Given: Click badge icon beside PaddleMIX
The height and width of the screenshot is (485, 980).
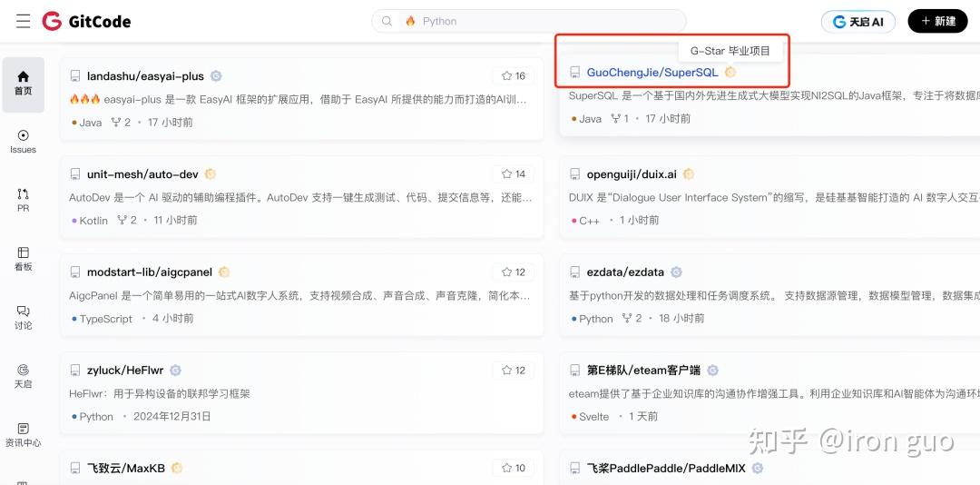Looking at the screenshot, I should tap(758, 468).
